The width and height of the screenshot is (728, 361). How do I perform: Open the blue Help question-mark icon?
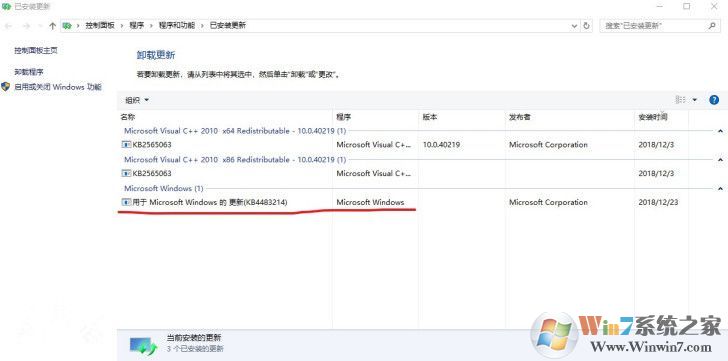coord(714,100)
